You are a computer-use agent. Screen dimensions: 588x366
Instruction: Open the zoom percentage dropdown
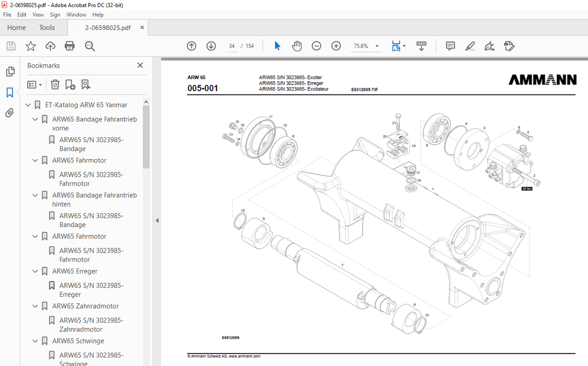pos(377,46)
